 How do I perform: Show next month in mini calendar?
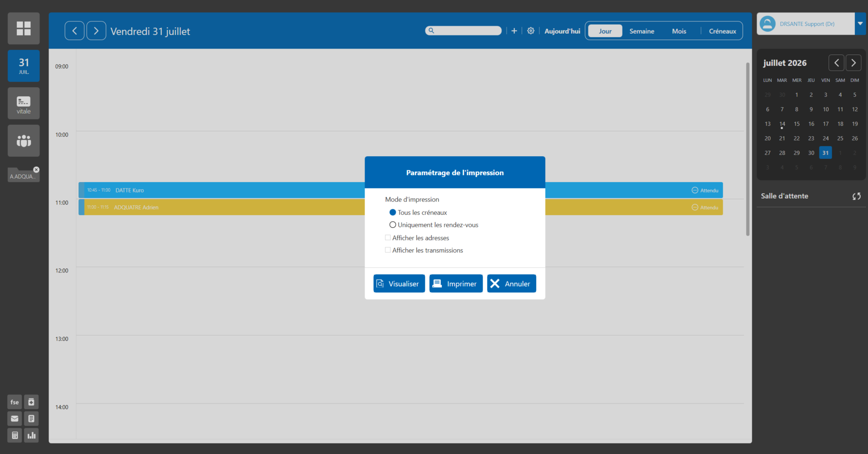click(x=853, y=63)
